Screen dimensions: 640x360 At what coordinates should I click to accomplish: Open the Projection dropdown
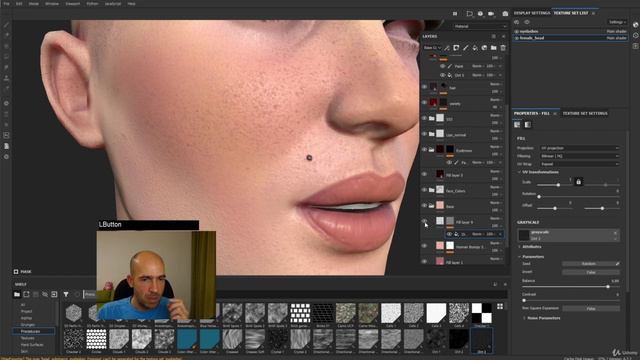pyautogui.click(x=580, y=148)
